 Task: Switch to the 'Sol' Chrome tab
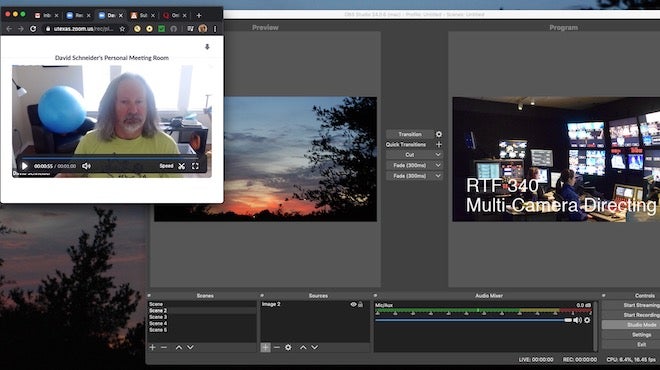point(142,15)
